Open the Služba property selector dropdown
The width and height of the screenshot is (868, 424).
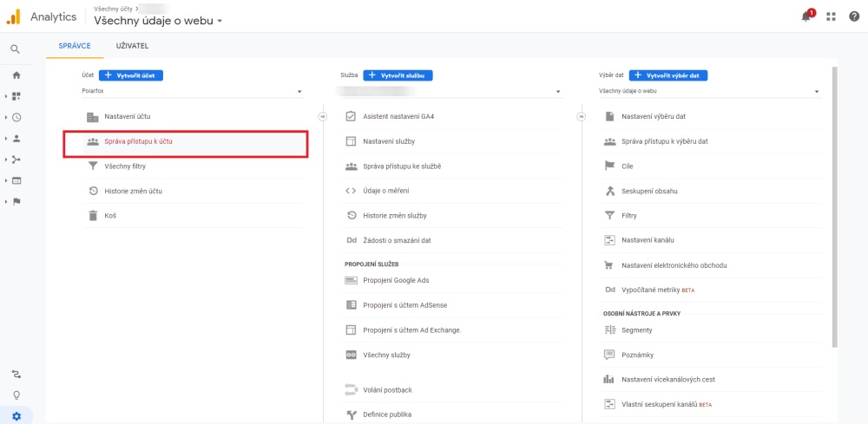451,91
